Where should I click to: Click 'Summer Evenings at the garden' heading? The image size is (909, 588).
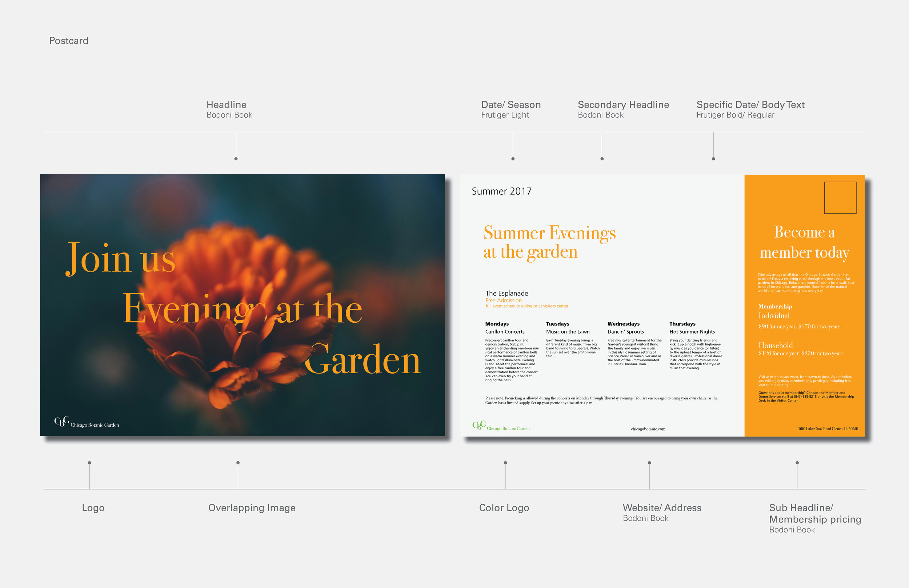coord(550,243)
